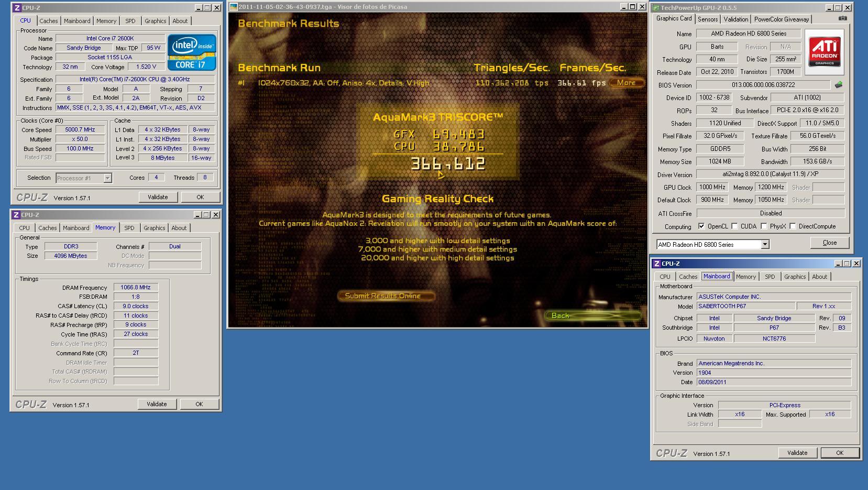Click the AquaMark total score 366,612

click(448, 164)
